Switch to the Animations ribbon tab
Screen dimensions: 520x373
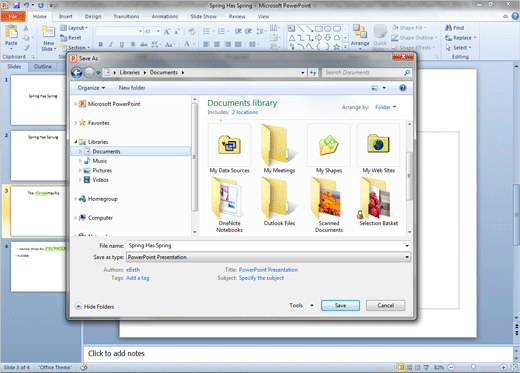pos(165,16)
